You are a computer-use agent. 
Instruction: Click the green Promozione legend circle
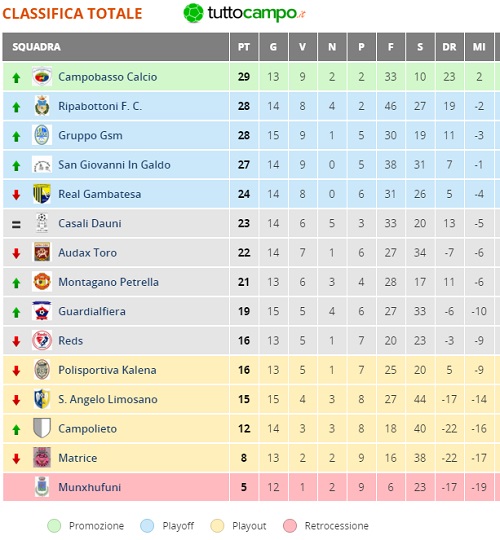coord(54,526)
